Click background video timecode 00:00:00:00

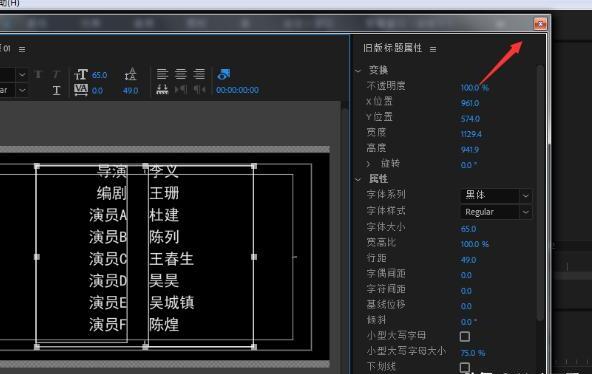click(x=237, y=90)
